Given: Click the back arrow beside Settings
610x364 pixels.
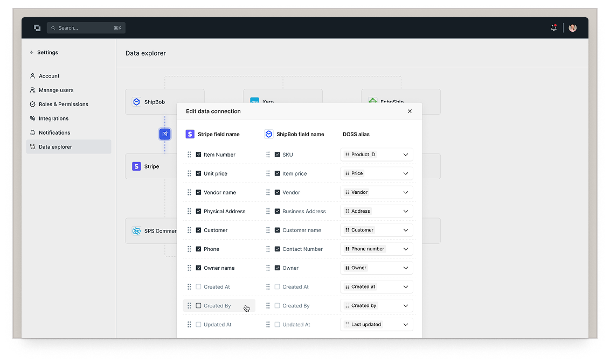Looking at the screenshot, I should pyautogui.click(x=32, y=53).
